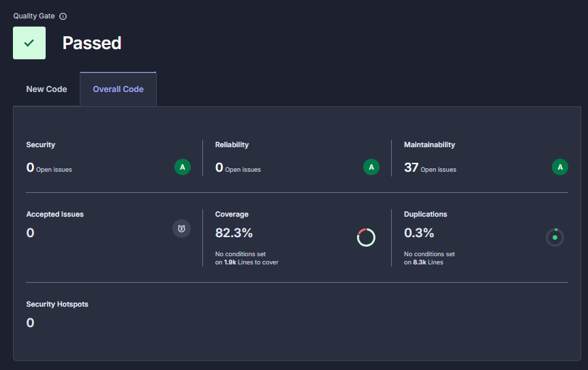Click the 0.3% Duplications value
This screenshot has height=370, width=588.
[418, 233]
